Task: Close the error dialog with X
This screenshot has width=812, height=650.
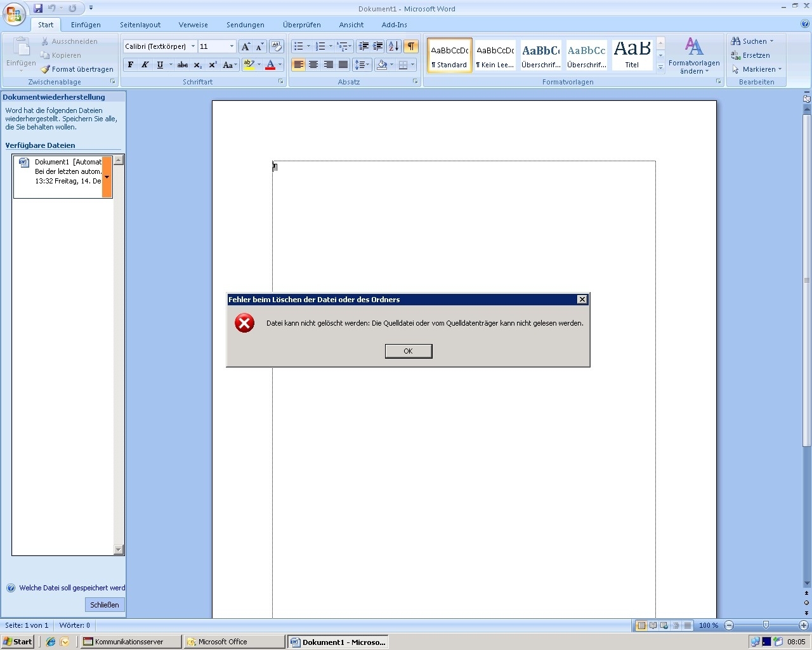Action: pos(582,300)
